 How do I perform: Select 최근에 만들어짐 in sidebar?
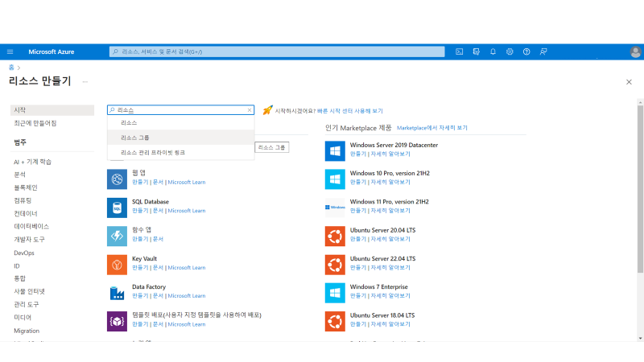[35, 123]
